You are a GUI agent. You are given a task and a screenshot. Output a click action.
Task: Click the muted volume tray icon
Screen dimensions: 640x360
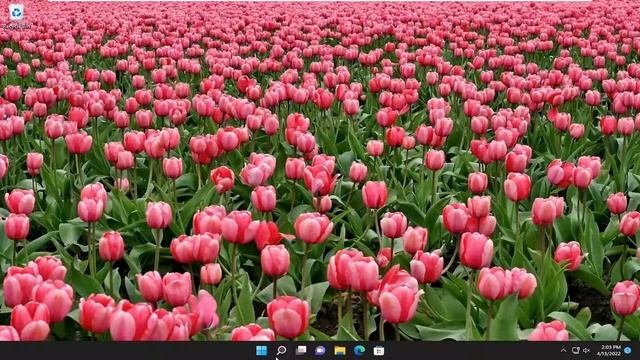[587, 351]
